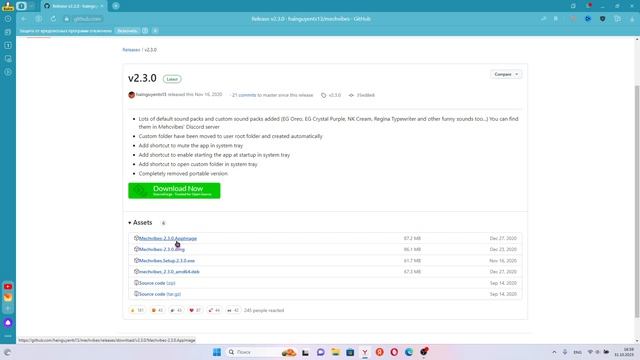The height and width of the screenshot is (360, 640).
Task: Download the Mechvibes.Setup.2.3.0.exe asset
Action: tap(167, 260)
